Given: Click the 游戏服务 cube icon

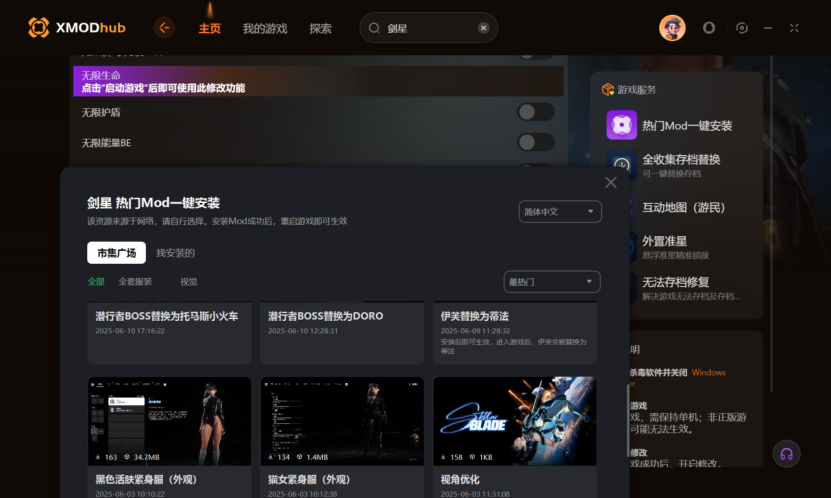Looking at the screenshot, I should [x=607, y=90].
